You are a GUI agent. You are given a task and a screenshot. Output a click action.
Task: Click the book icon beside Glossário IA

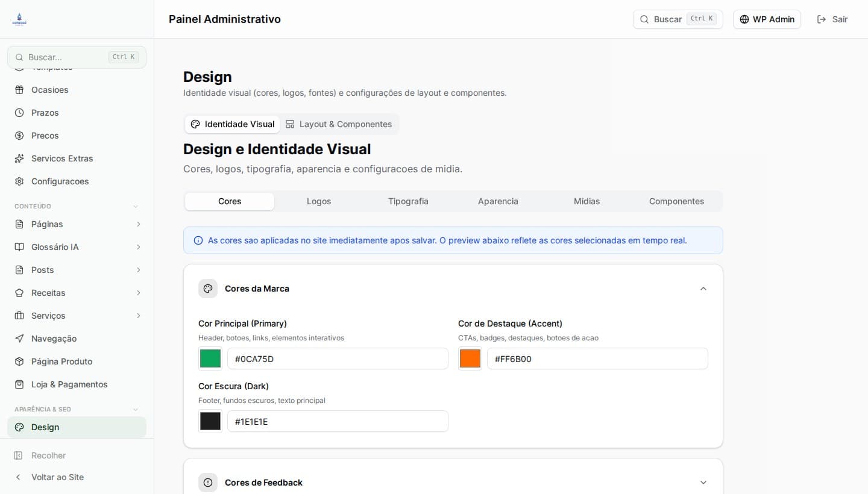pyautogui.click(x=19, y=247)
